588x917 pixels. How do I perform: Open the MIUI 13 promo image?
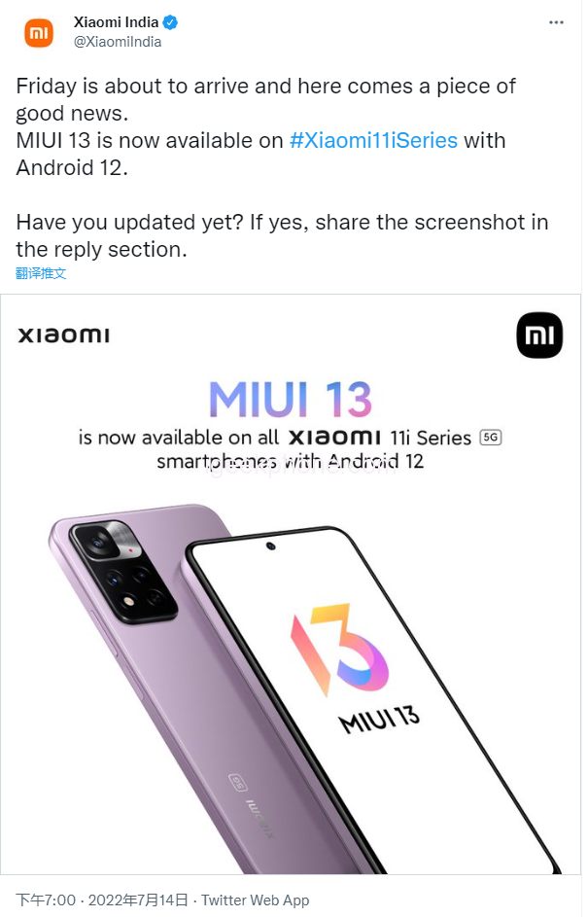point(291,584)
